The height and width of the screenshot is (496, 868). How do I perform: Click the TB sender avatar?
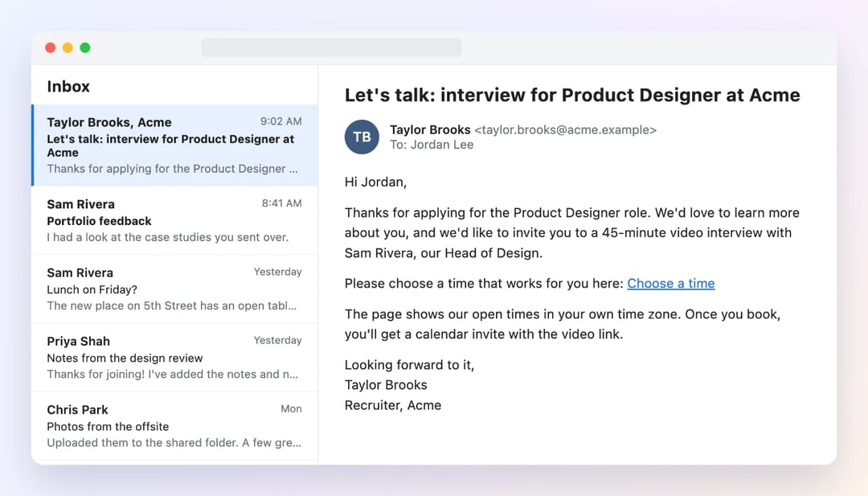point(362,137)
